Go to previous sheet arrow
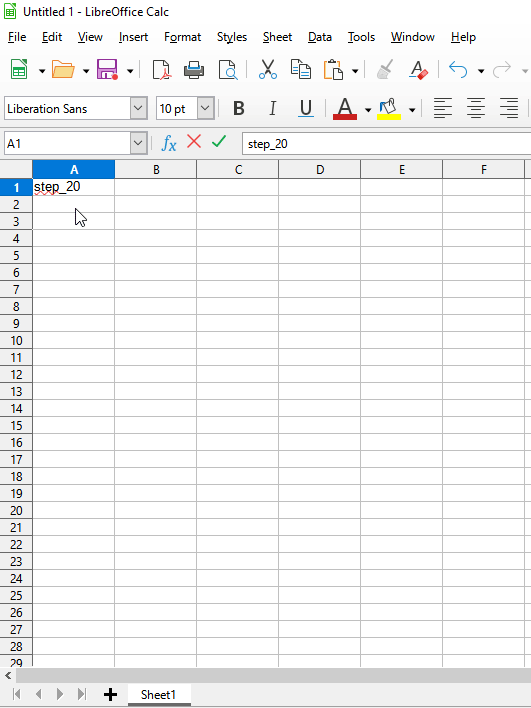Screen dimensions: 531x708 click(38, 694)
